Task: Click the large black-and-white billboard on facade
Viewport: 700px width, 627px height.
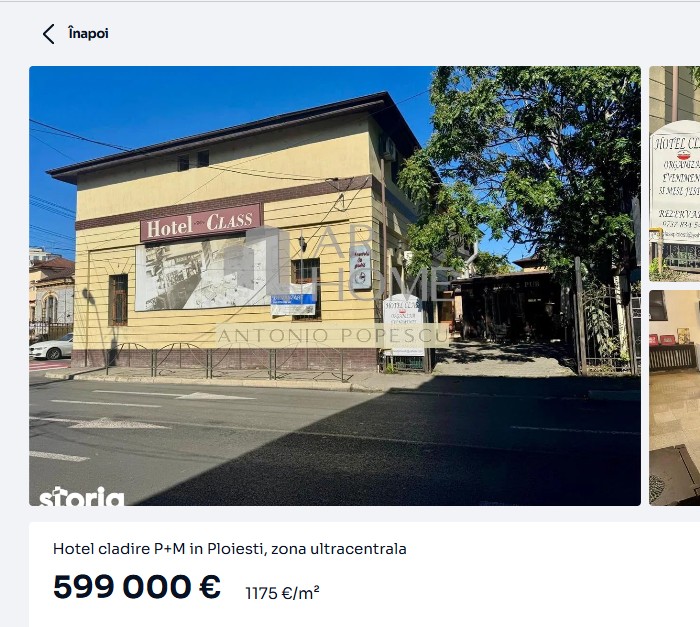Action: (x=203, y=275)
